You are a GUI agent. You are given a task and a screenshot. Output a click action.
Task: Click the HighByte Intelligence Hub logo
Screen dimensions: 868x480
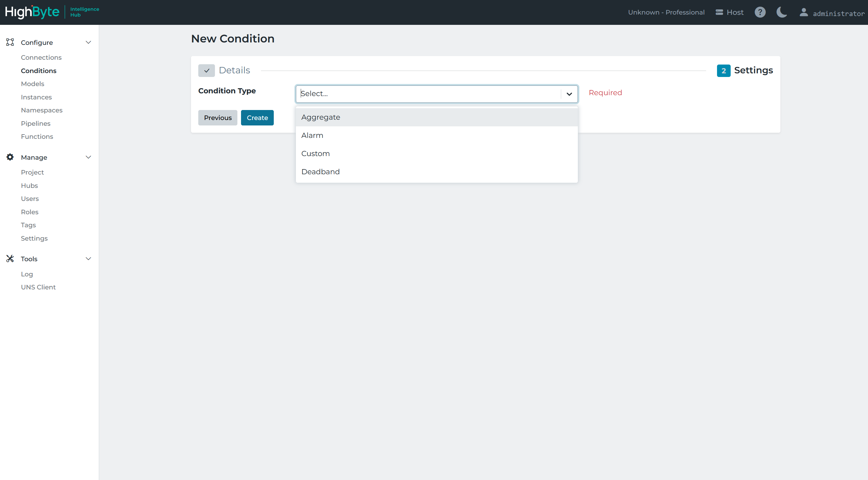click(x=52, y=12)
